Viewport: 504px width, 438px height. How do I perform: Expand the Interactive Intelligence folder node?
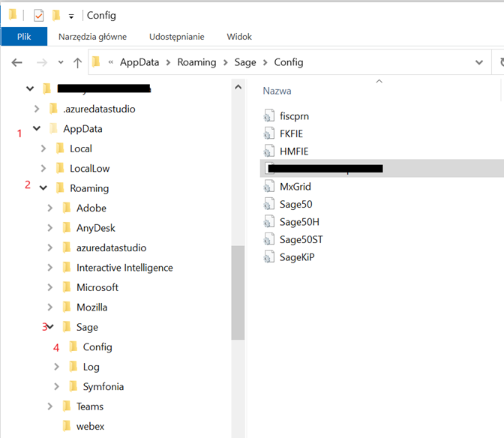[x=49, y=267]
